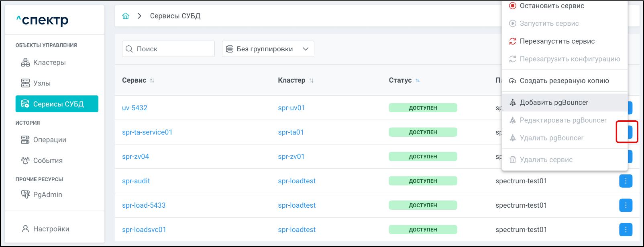Viewport: 644px width, 247px height.
Task: Open actions menu for spr-audit row
Action: pyautogui.click(x=626, y=181)
